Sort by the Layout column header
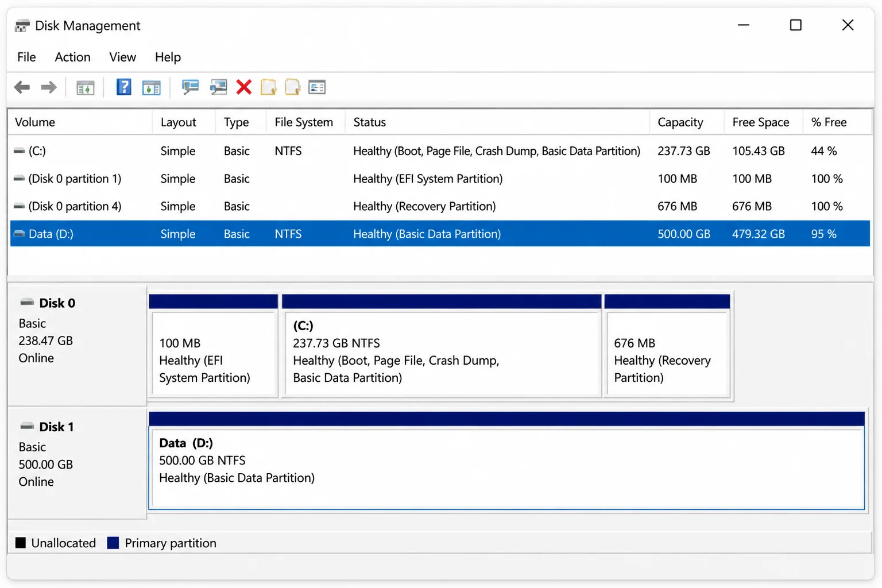The width and height of the screenshot is (882, 588). 184,122
